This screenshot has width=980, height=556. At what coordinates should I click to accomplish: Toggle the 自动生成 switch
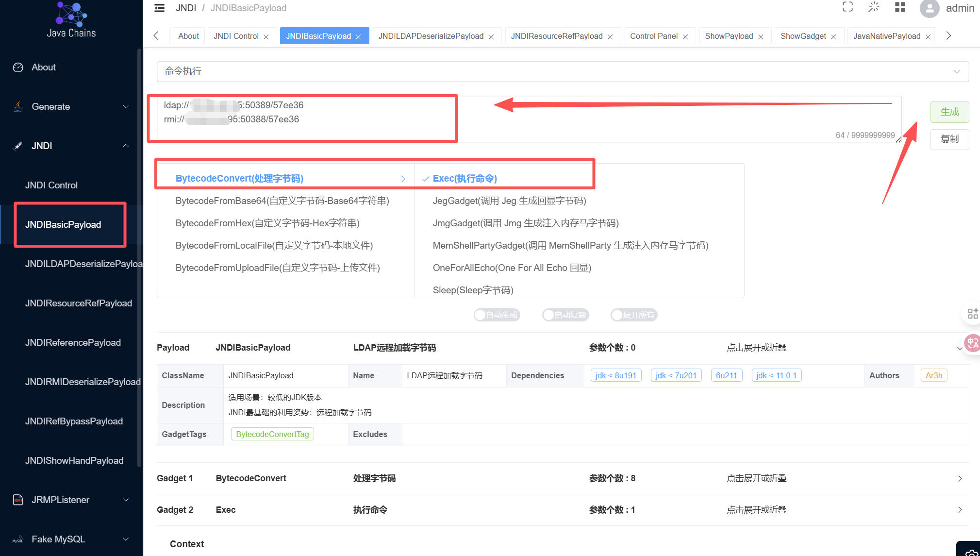coord(497,315)
